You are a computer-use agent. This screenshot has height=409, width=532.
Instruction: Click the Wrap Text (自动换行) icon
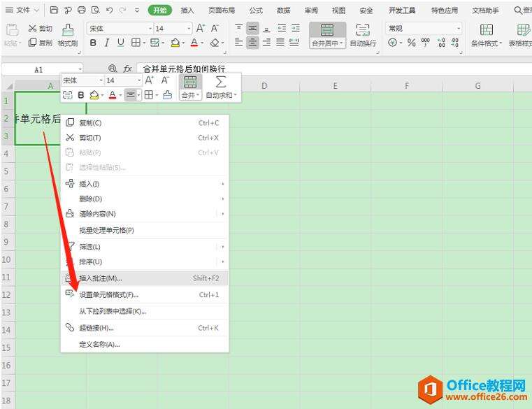point(362,30)
